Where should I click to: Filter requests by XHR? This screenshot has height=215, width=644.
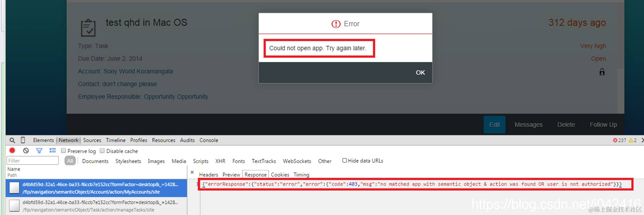[x=220, y=161]
